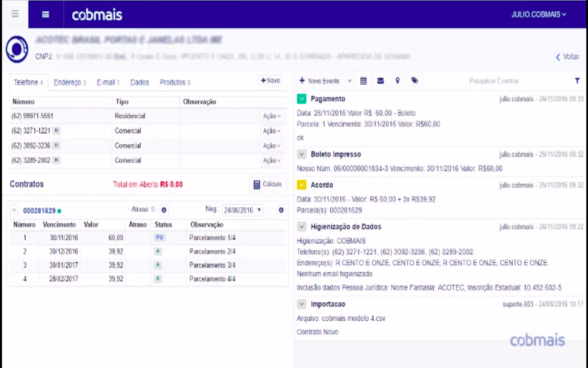The image size is (588, 368).
Task: Collapse the Importacao event
Action: [x=301, y=304]
